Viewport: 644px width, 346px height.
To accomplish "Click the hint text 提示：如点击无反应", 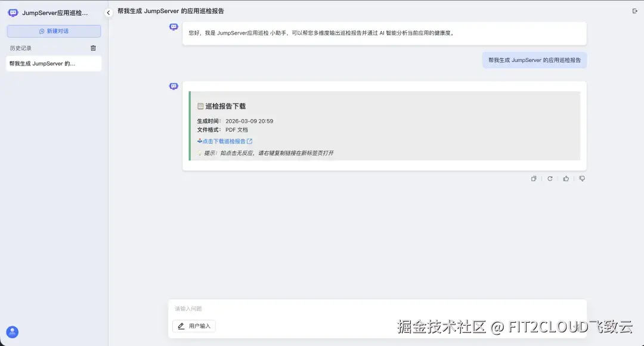I will [x=268, y=153].
